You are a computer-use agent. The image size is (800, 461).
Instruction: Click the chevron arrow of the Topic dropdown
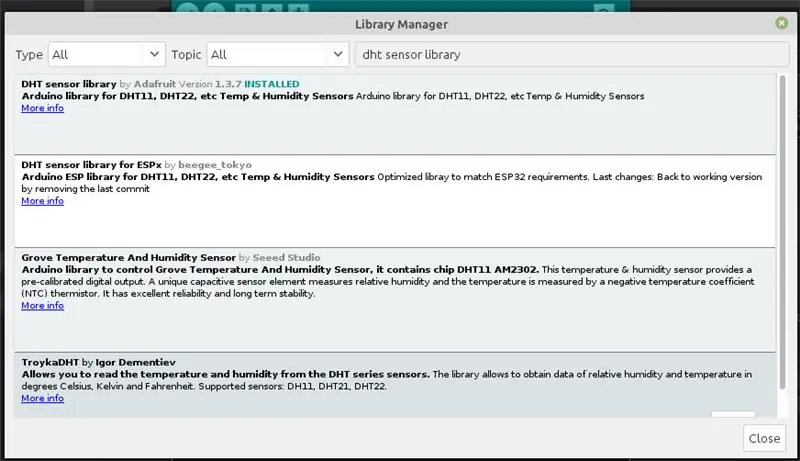(338, 54)
